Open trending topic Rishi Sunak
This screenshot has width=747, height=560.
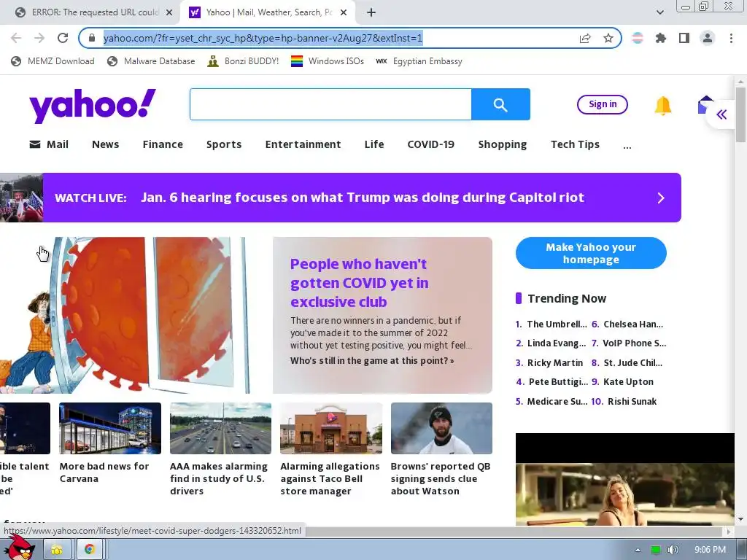[x=632, y=402]
